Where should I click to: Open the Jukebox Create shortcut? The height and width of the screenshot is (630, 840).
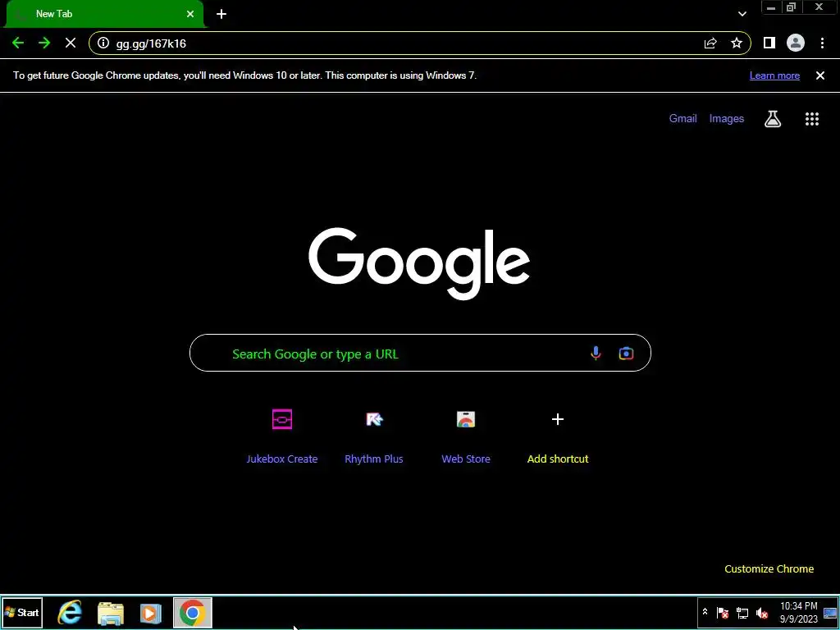click(282, 435)
